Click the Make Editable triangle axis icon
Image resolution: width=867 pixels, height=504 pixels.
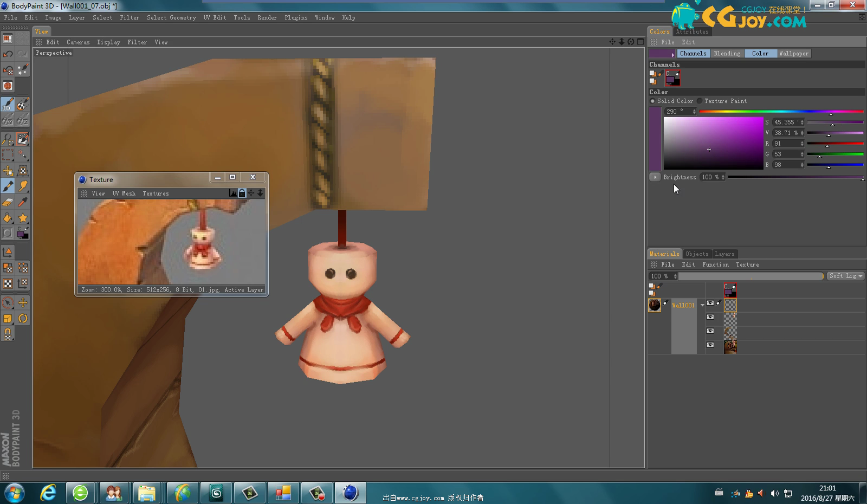pyautogui.click(x=8, y=252)
